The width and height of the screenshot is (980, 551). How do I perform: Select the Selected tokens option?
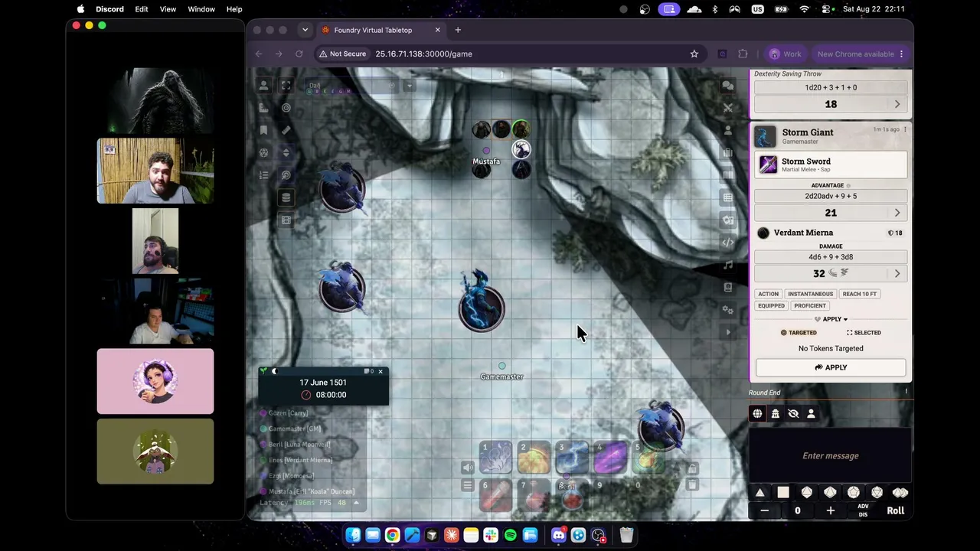coord(864,333)
